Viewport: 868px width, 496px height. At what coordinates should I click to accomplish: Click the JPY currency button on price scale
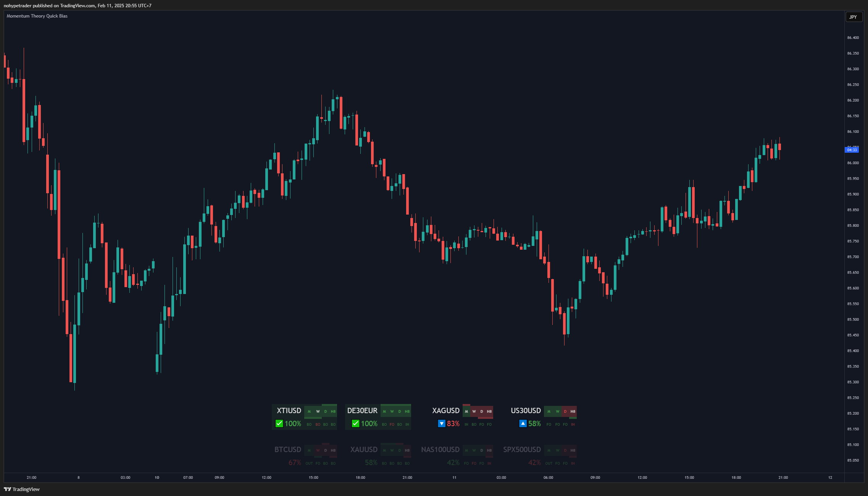click(853, 17)
